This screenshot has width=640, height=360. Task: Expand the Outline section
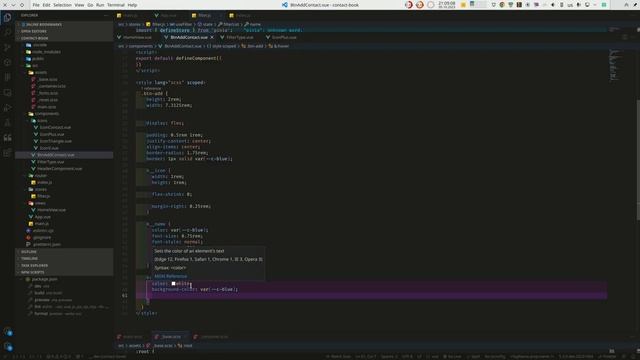click(64, 252)
